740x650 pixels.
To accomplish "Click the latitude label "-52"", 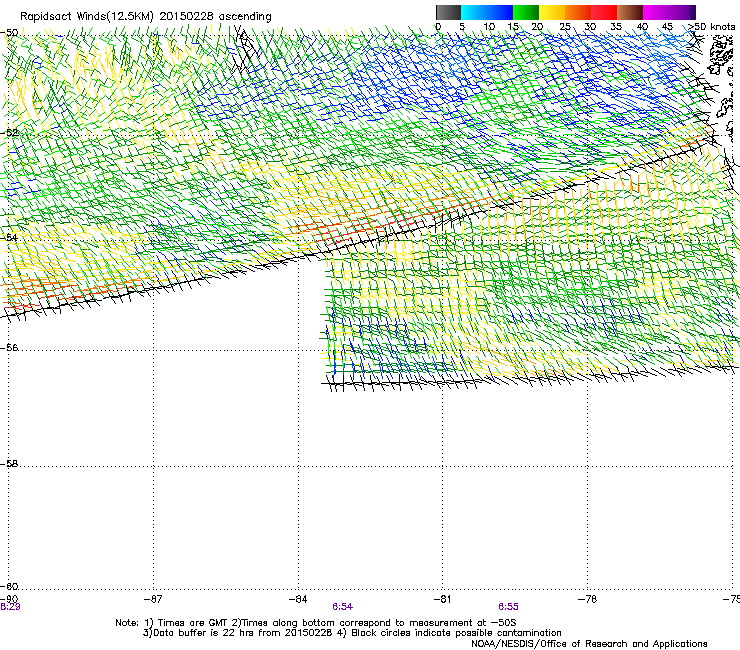I will (9, 132).
